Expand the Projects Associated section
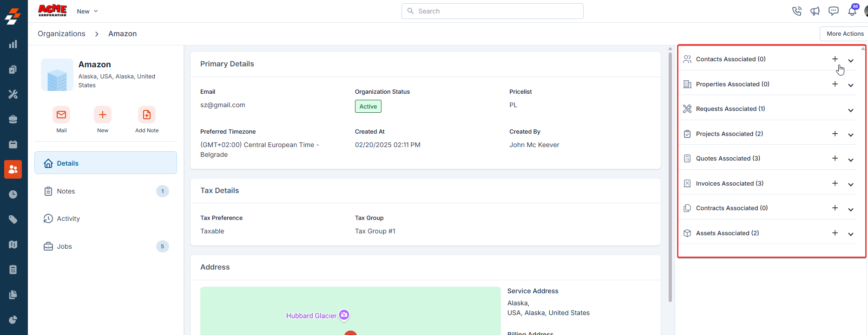The height and width of the screenshot is (335, 868). tap(851, 135)
